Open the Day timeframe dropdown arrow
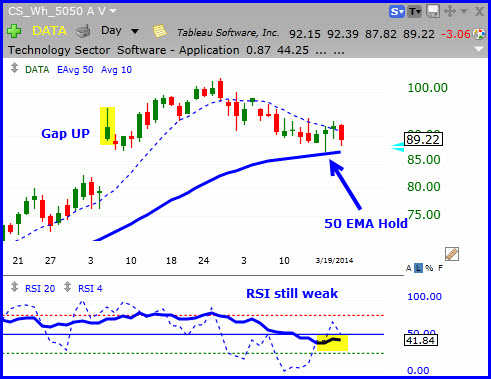The image size is (491, 379). (x=135, y=31)
